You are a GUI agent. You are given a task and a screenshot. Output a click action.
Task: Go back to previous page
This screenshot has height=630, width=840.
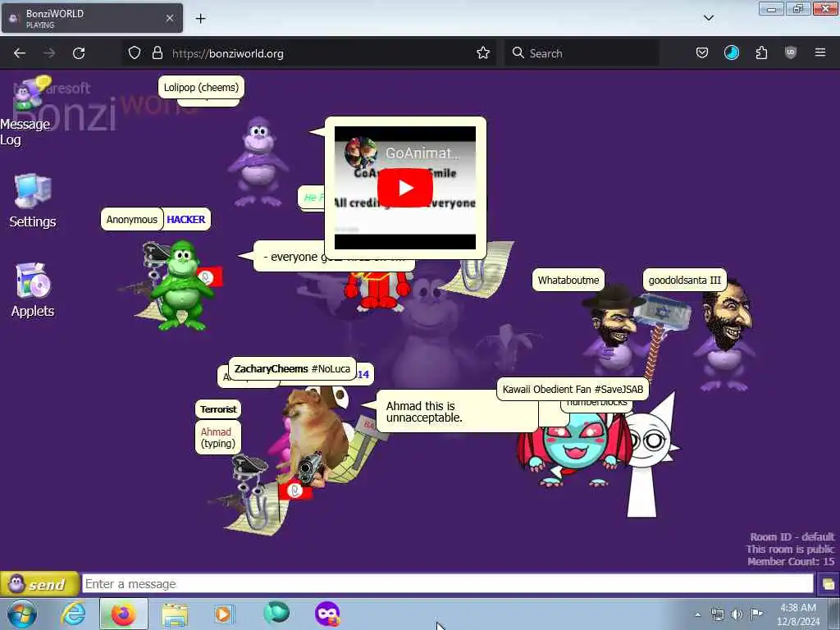pyautogui.click(x=20, y=53)
